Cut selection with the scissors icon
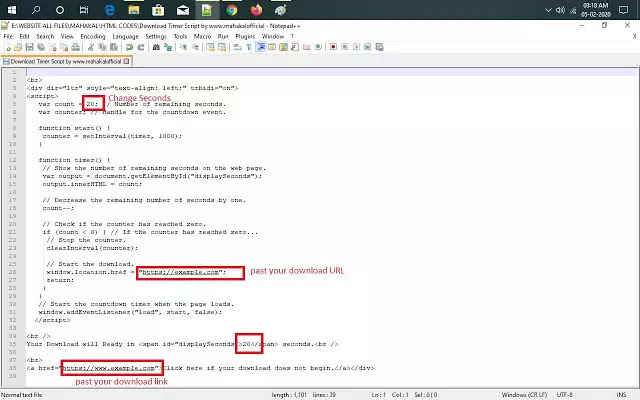Screen dimensions: 640x400 coord(91,47)
